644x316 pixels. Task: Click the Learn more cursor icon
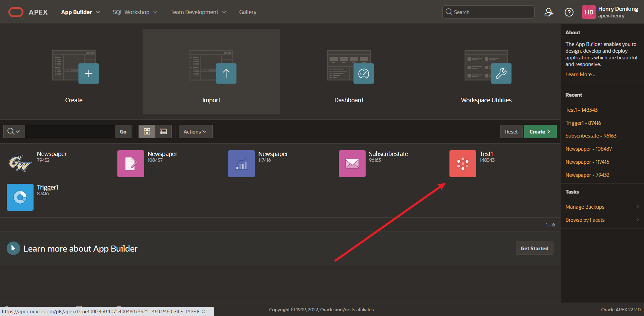click(x=13, y=248)
